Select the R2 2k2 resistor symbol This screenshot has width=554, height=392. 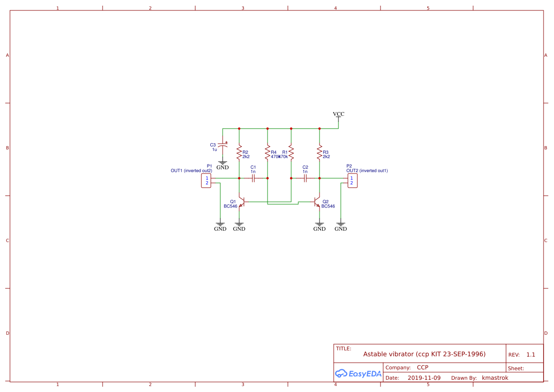[239, 151]
